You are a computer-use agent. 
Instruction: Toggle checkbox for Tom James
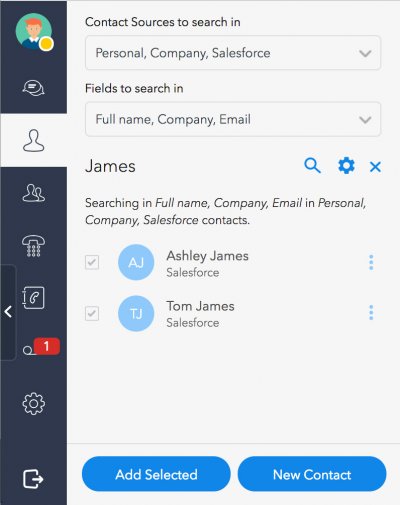[92, 313]
